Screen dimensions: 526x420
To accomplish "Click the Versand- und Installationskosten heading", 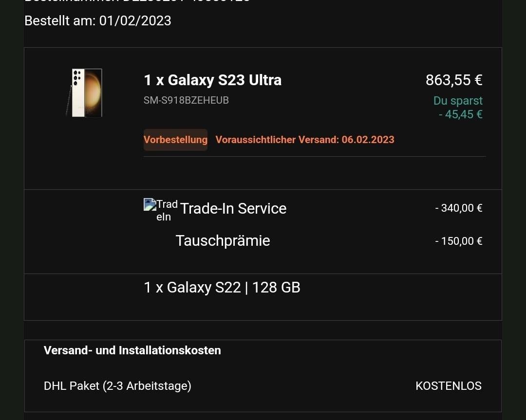I will pyautogui.click(x=132, y=350).
